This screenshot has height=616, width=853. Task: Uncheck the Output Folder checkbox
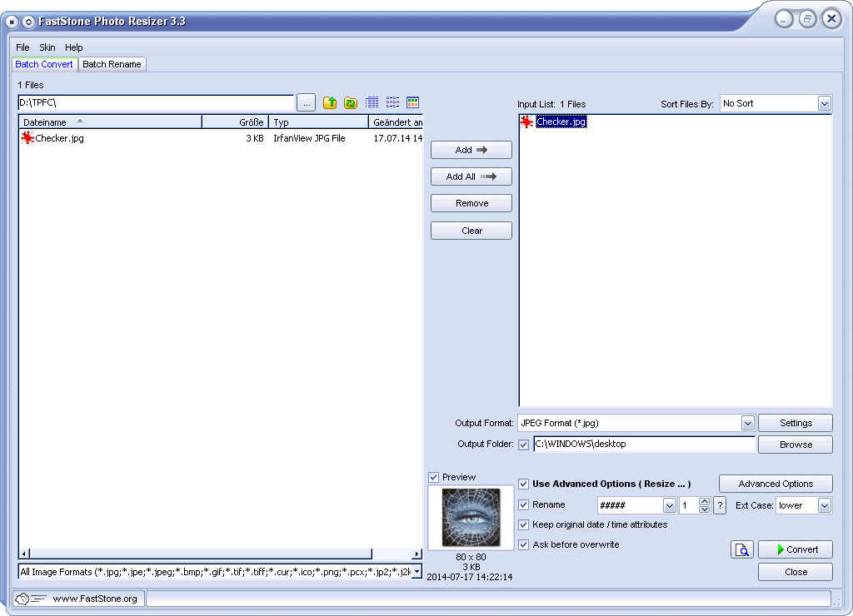click(523, 445)
